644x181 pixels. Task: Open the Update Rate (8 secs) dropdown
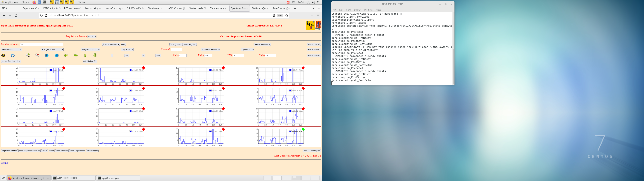pos(11,61)
